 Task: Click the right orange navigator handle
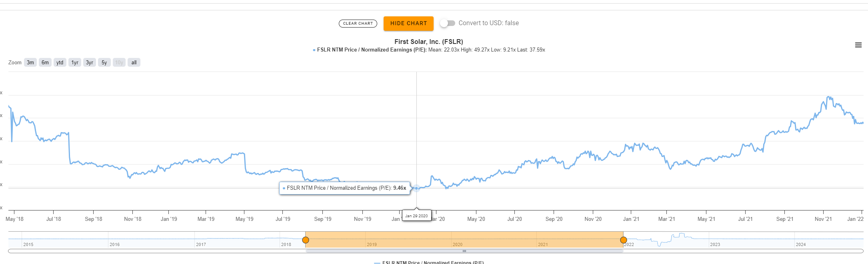[x=624, y=240]
